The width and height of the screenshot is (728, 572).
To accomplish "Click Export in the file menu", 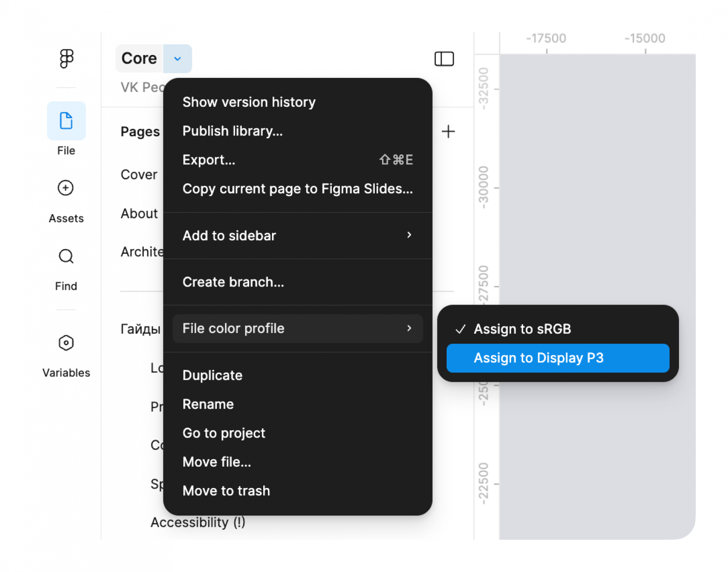I will click(209, 160).
